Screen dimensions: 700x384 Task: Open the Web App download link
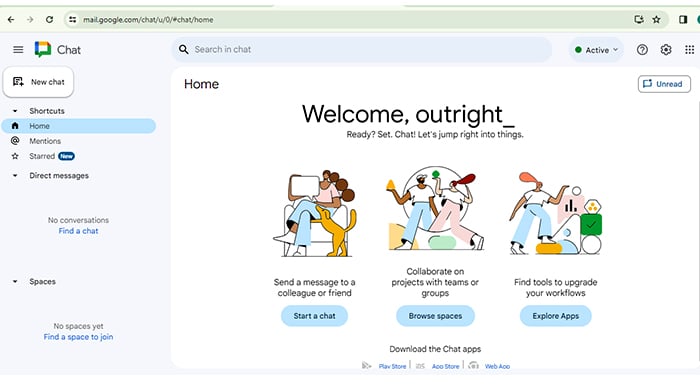pos(497,366)
